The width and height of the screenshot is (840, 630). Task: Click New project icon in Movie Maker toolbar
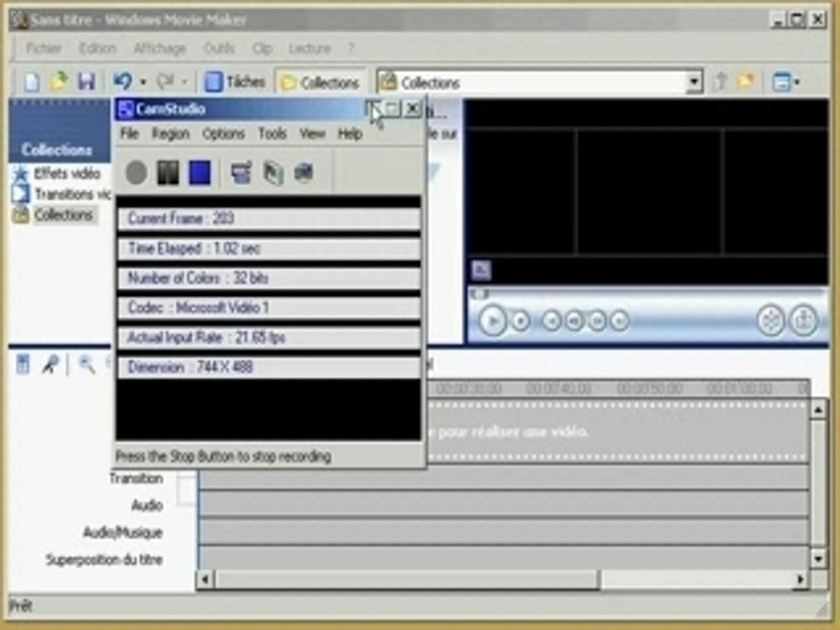[x=32, y=82]
